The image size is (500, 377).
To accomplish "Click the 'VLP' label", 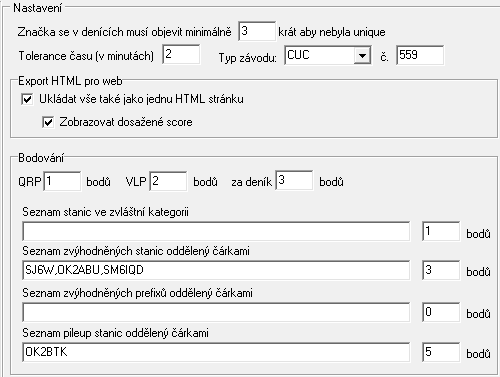I will pyautogui.click(x=136, y=182).
